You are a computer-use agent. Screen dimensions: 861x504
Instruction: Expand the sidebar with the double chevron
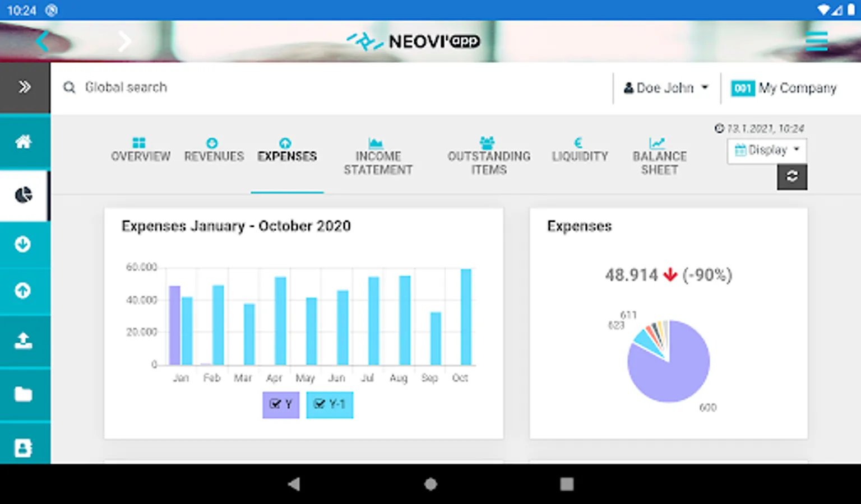pyautogui.click(x=24, y=87)
